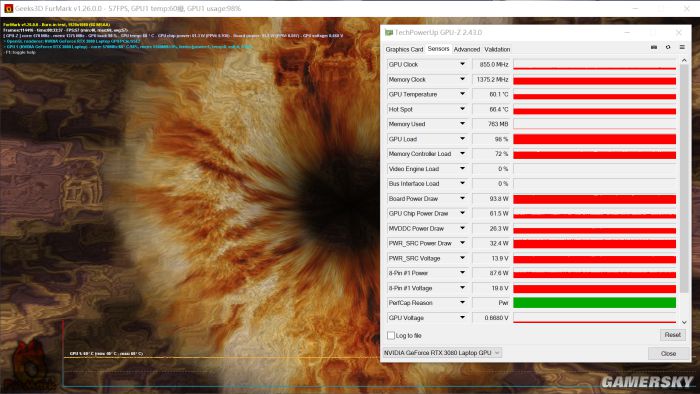Open the GPU Clock sensor dropdown arrow

coord(462,64)
